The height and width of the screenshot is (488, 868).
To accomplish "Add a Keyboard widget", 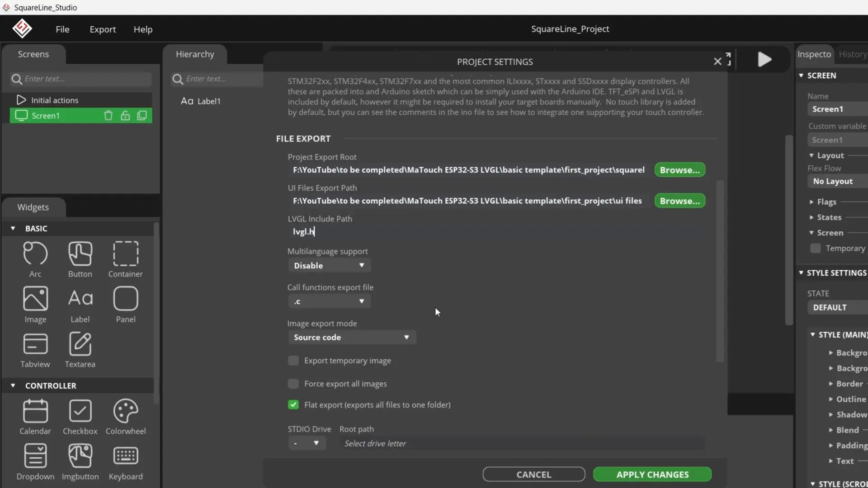I will [125, 462].
